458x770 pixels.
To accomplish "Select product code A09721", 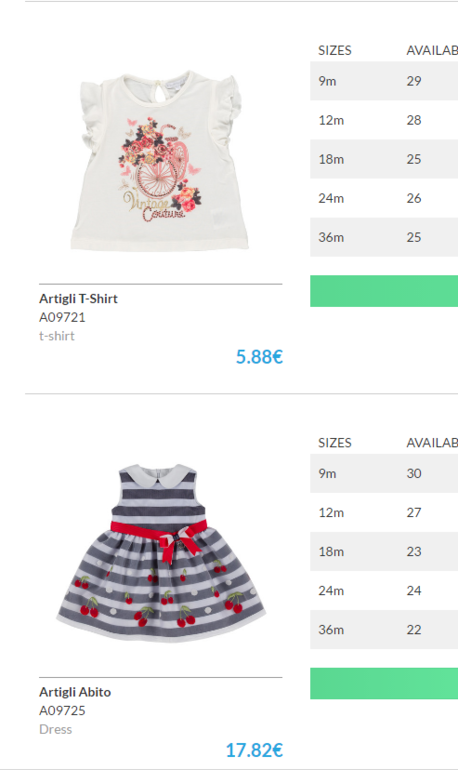I will click(62, 317).
